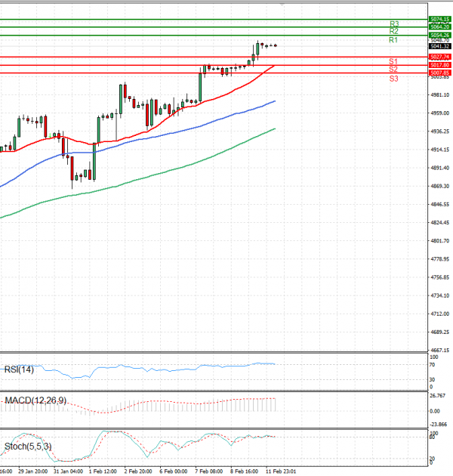This screenshot has height=476, width=453.
Task: Click the 4869.30 price axis value
Action: 440,186
